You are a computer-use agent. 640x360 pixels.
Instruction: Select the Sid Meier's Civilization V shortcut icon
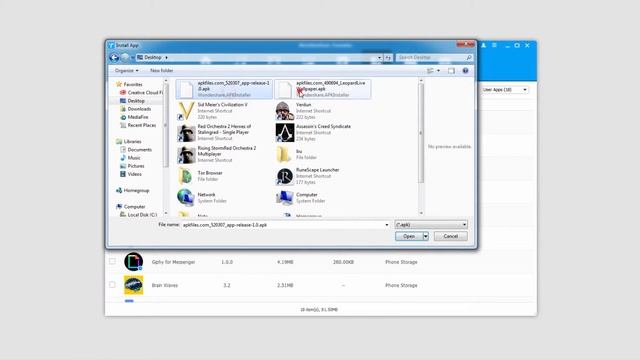[186, 111]
